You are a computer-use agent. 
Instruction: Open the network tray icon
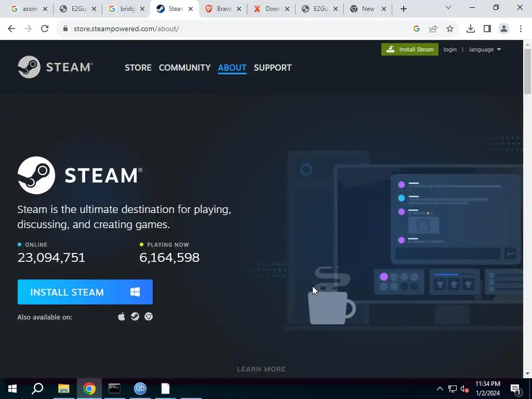453,389
